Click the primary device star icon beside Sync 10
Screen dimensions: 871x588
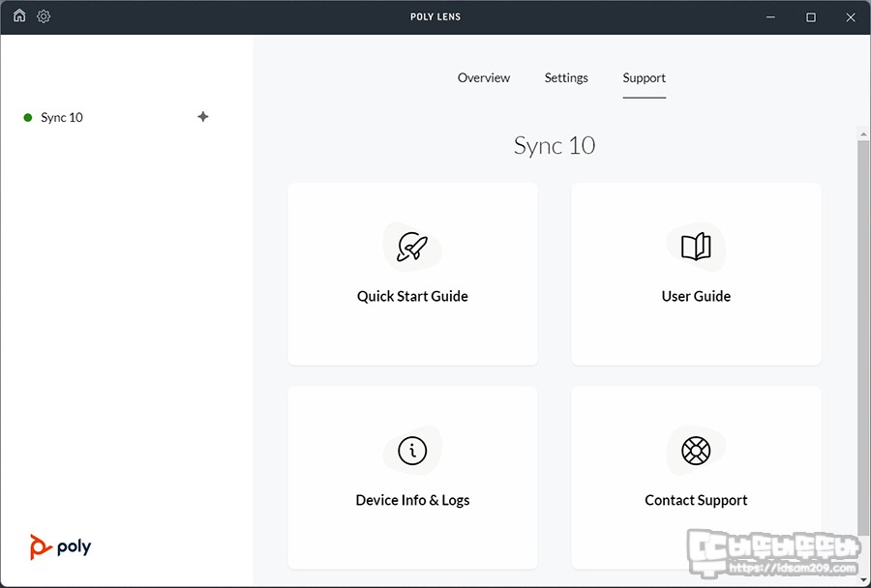(x=203, y=117)
